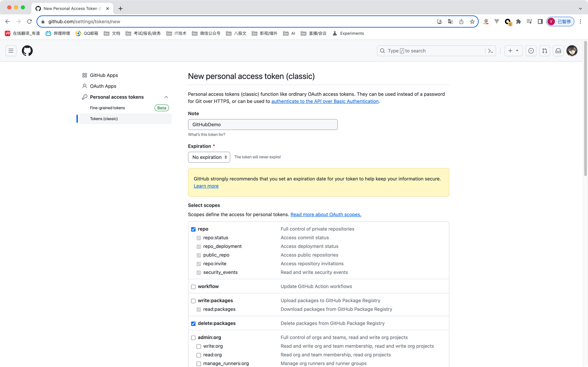Viewport: 588px width, 367px height.
Task: Open the plus create-new dropdown
Action: pyautogui.click(x=513, y=51)
